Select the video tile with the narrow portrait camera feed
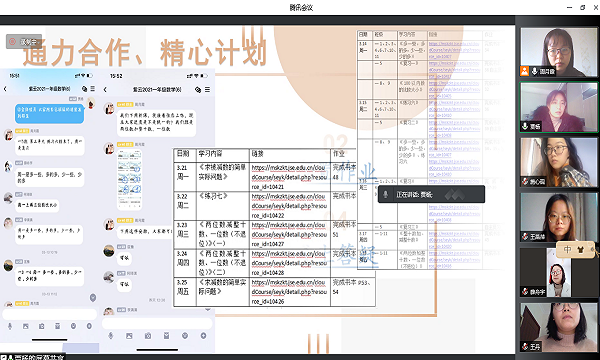This screenshot has width=600, height=360. pyautogui.click(x=559, y=272)
